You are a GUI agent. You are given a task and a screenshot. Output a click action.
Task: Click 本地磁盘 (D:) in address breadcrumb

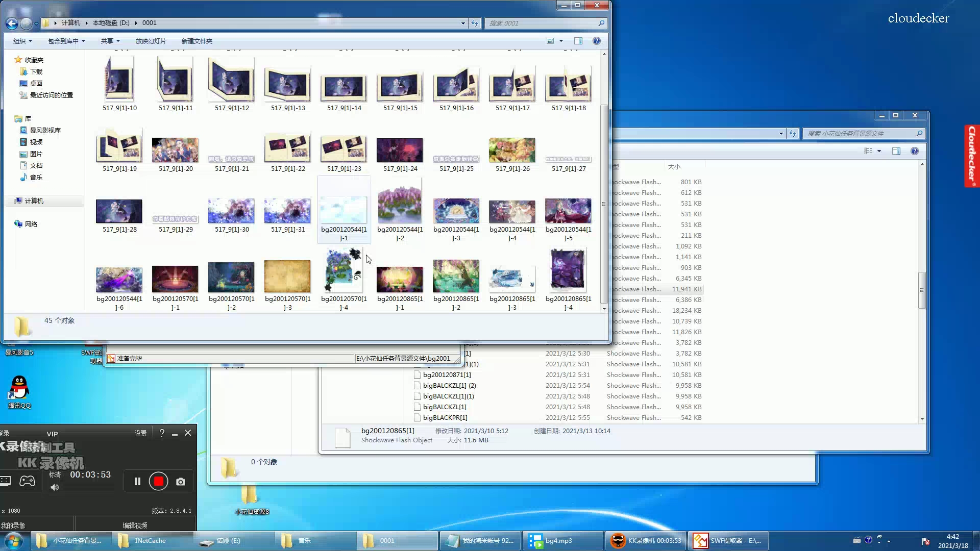tap(111, 23)
